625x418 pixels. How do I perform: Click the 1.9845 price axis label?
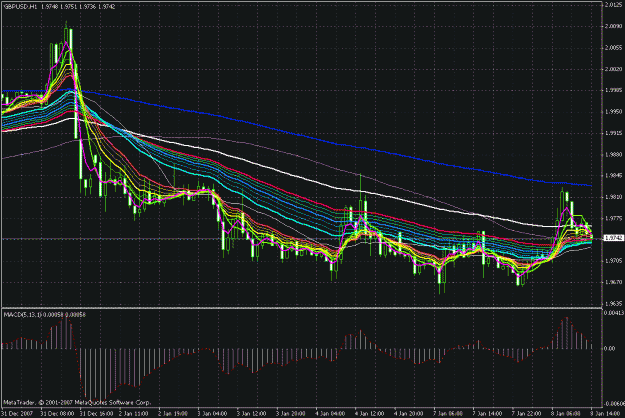614,175
